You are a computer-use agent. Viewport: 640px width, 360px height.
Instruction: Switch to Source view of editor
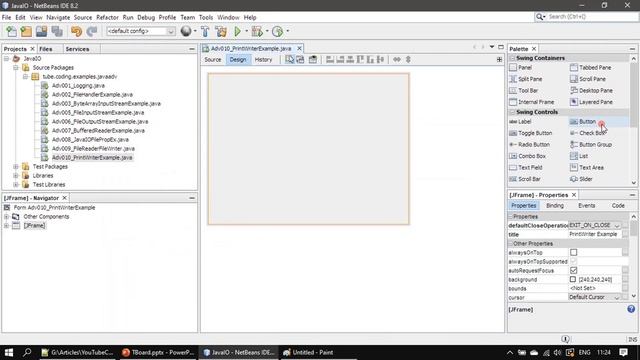[x=213, y=60]
